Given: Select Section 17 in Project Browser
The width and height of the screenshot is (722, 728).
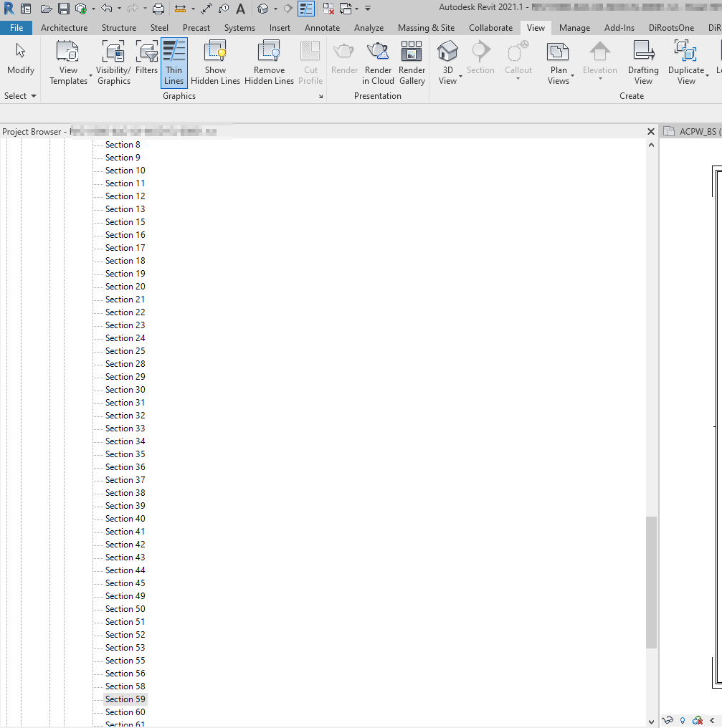Looking at the screenshot, I should point(125,248).
